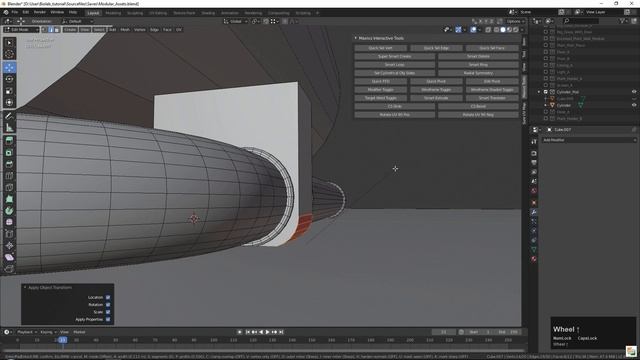Image resolution: width=640 pixels, height=360 pixels.
Task: Open the Global transform orientation dropdown
Action: [236, 21]
